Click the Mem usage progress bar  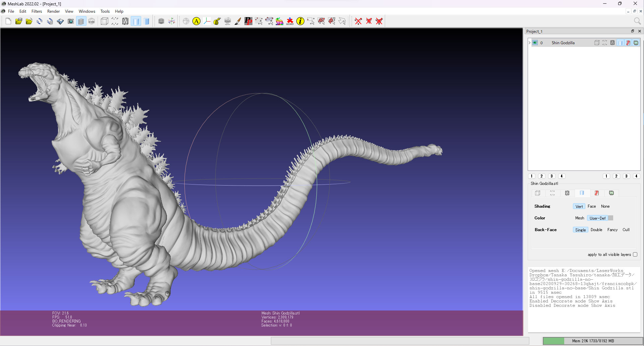(x=593, y=341)
